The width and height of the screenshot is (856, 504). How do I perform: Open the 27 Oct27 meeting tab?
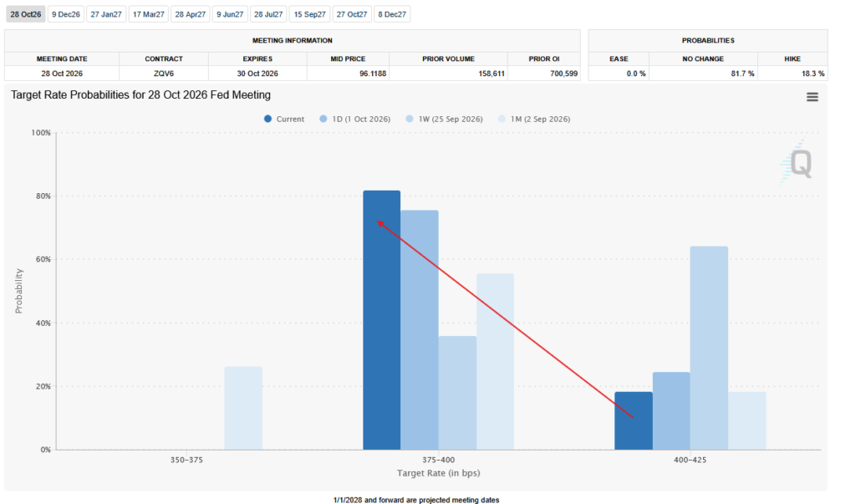(x=352, y=14)
